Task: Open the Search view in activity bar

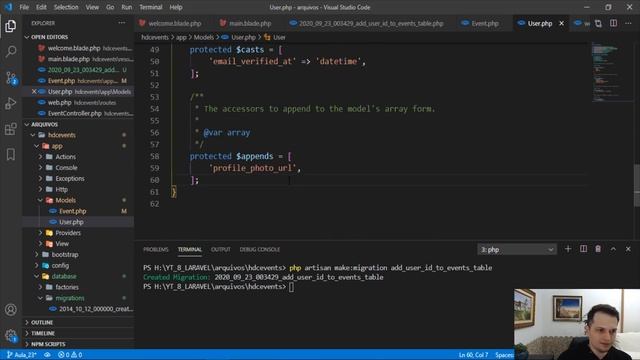Action: click(11, 51)
